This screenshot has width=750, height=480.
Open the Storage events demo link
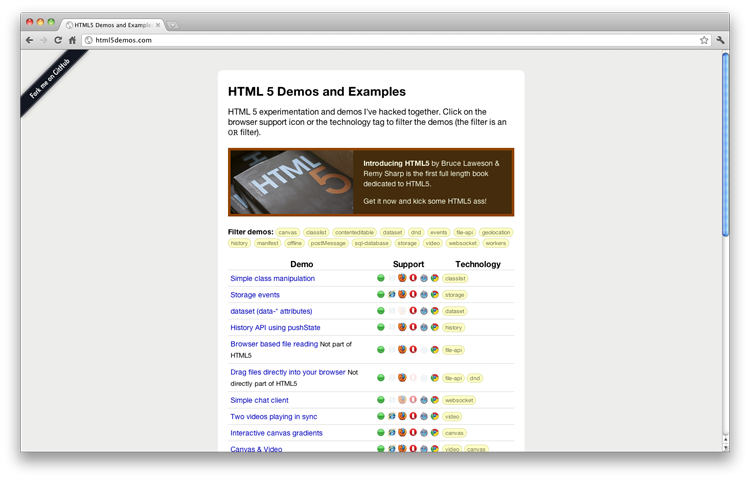[255, 295]
